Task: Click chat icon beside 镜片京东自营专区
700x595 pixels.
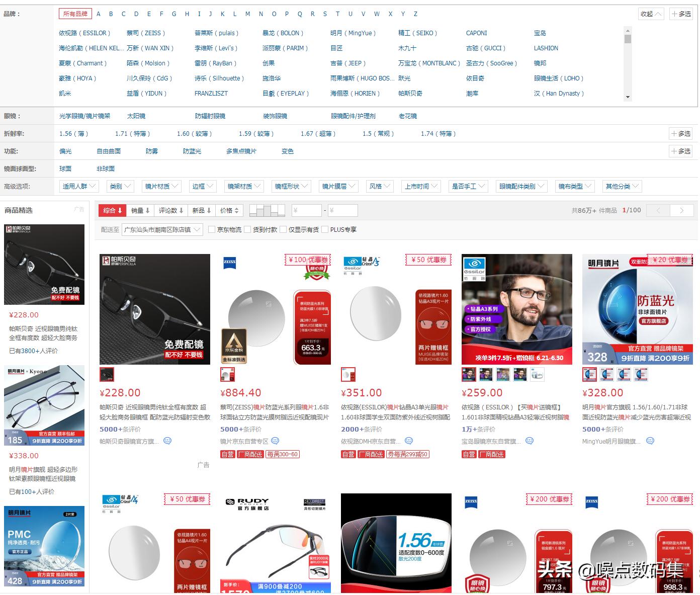Action: [x=275, y=441]
